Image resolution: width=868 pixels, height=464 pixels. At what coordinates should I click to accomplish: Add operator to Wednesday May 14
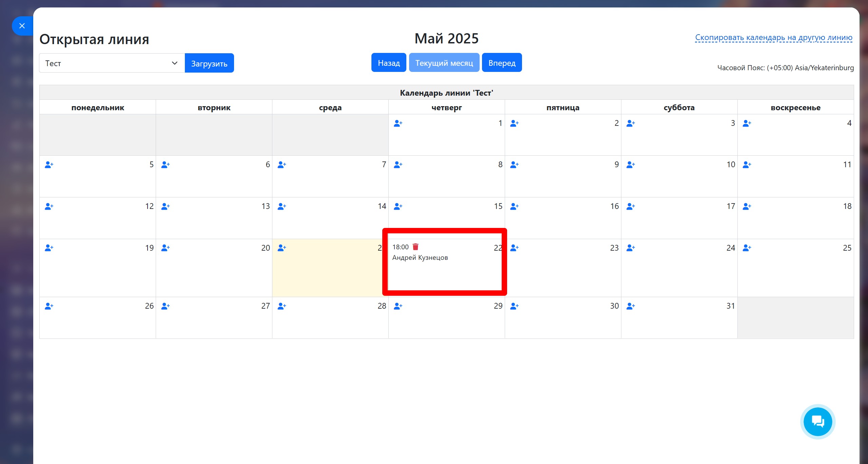pos(282,207)
